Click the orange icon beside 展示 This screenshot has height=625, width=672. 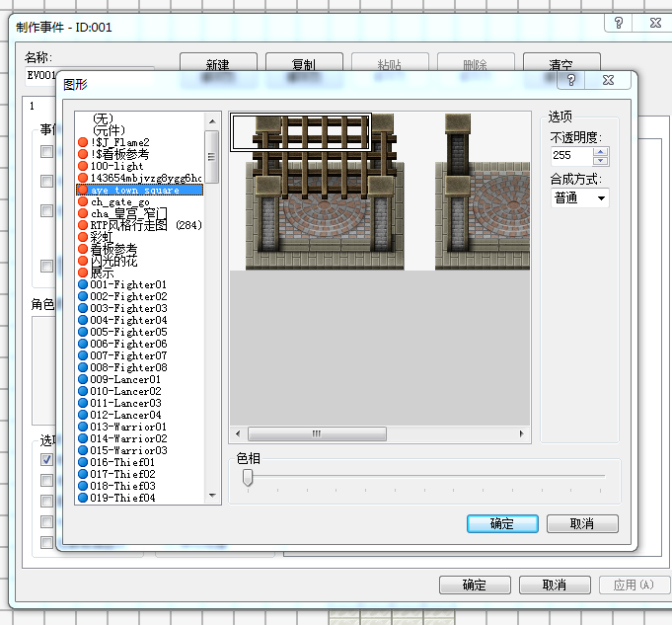pyautogui.click(x=83, y=273)
